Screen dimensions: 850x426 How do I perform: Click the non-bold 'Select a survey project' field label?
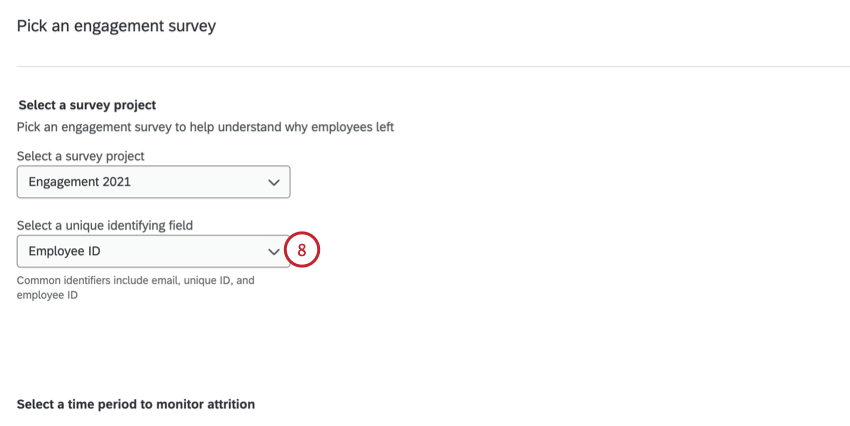point(81,156)
